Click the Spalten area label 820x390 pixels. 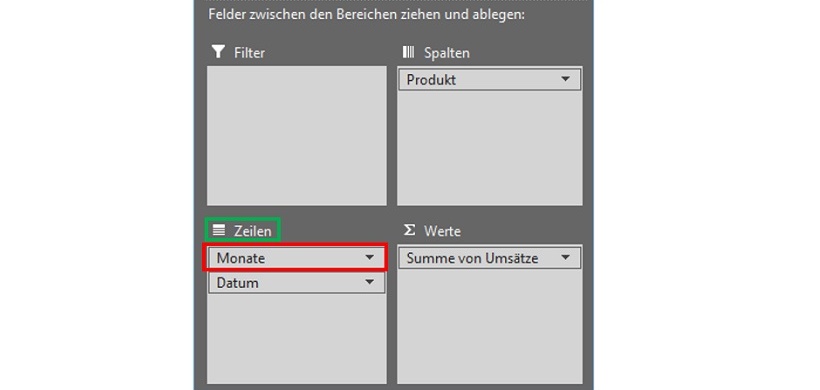(447, 53)
